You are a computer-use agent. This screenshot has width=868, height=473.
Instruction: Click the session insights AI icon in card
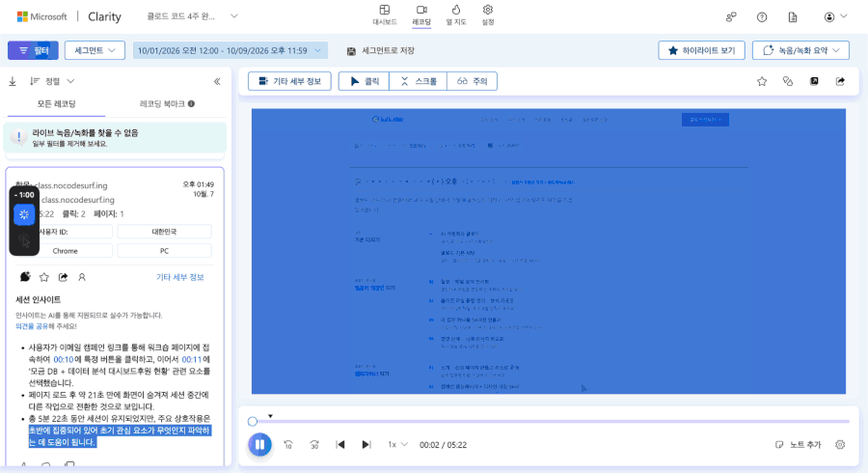pos(25,276)
